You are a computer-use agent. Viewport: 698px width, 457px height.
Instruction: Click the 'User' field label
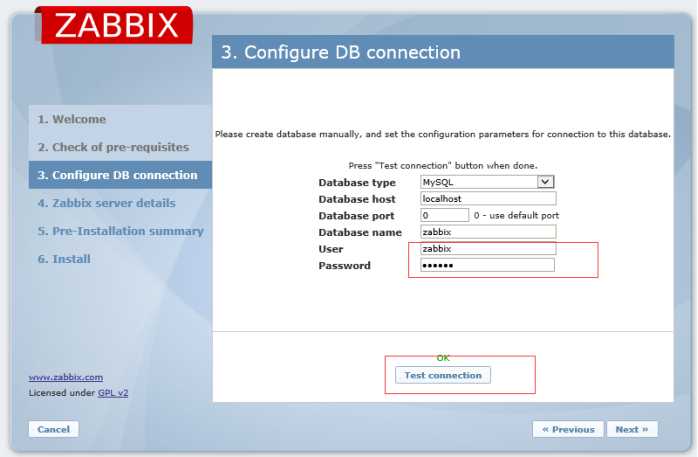[x=331, y=249]
